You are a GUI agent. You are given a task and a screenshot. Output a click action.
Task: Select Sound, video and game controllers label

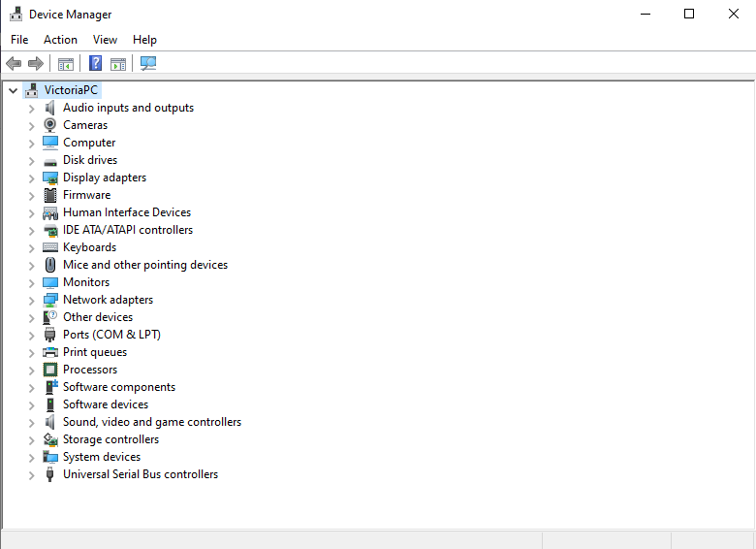coord(152,422)
